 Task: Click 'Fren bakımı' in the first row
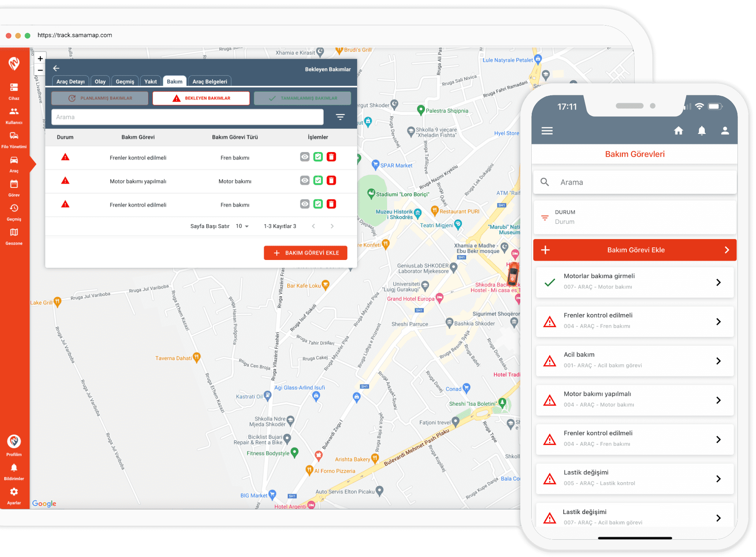click(x=235, y=158)
